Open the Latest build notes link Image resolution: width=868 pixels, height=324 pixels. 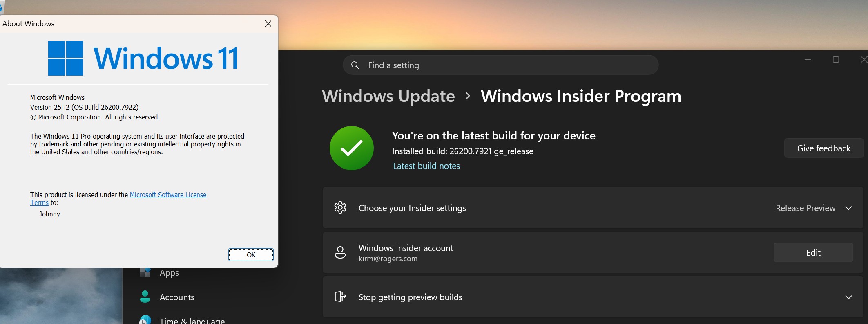(x=426, y=166)
